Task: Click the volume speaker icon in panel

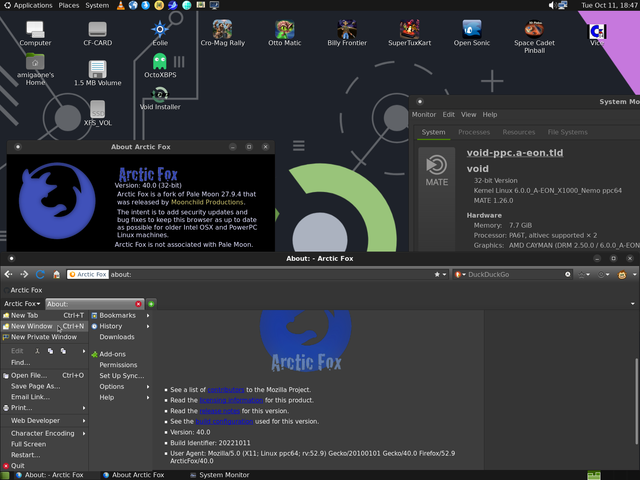Action: click(552, 5)
